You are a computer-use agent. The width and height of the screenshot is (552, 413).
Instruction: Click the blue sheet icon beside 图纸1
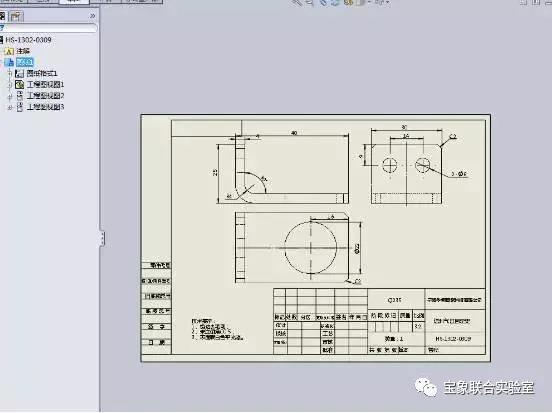(x=10, y=62)
